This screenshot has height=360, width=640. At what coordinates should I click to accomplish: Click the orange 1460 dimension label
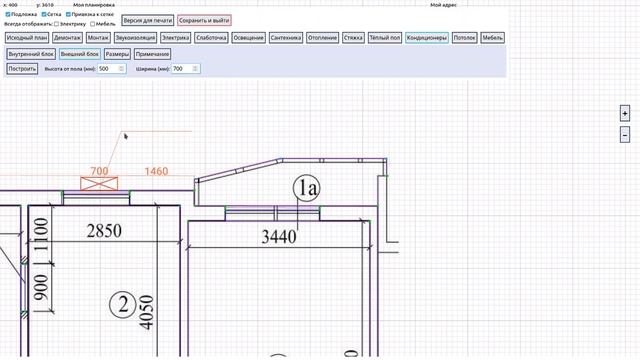coord(156,171)
